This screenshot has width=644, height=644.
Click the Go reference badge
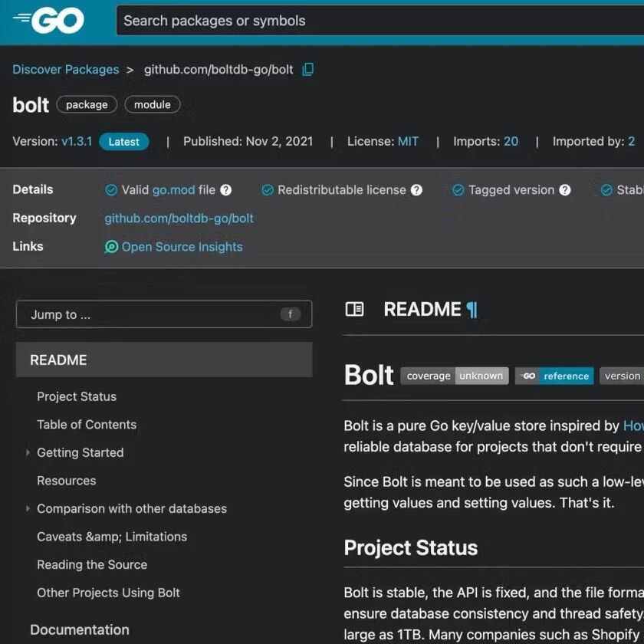click(x=554, y=376)
